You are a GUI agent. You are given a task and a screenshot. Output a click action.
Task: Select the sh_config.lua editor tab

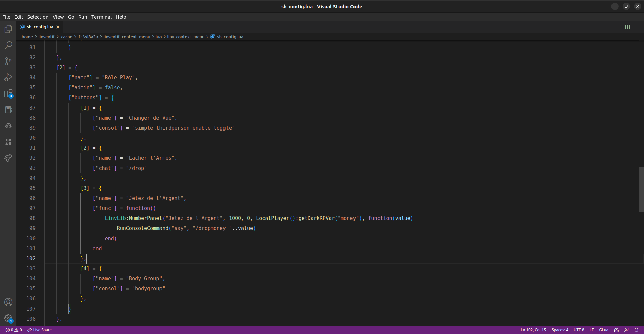point(40,27)
